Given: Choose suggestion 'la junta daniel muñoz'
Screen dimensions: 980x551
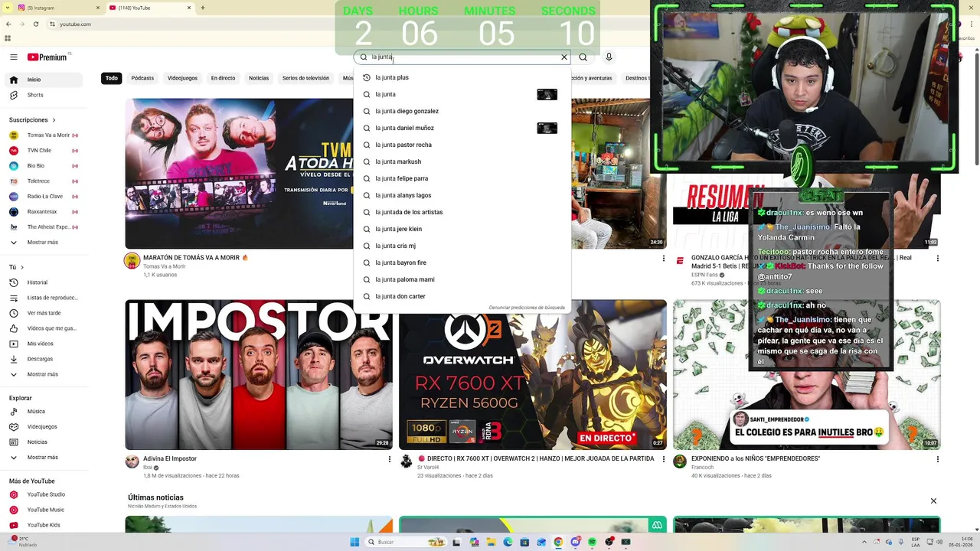Looking at the screenshot, I should click(462, 128).
